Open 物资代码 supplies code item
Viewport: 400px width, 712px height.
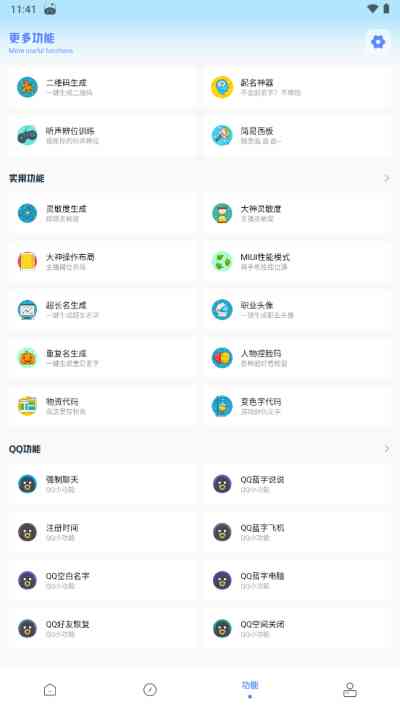pos(102,405)
